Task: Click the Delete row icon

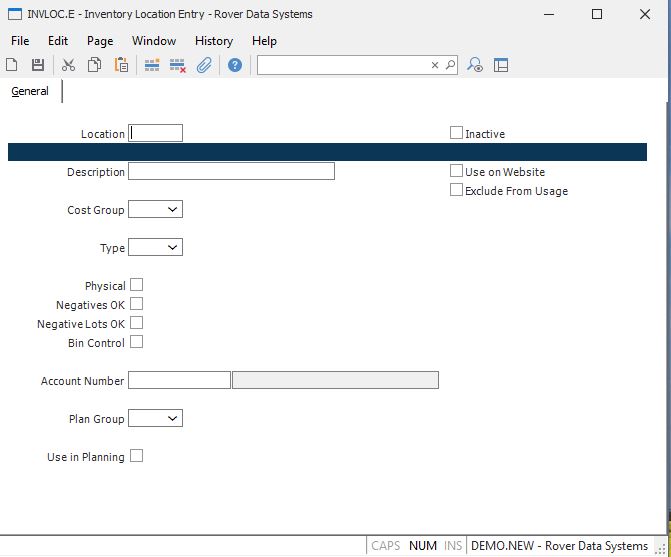Action: tap(178, 65)
